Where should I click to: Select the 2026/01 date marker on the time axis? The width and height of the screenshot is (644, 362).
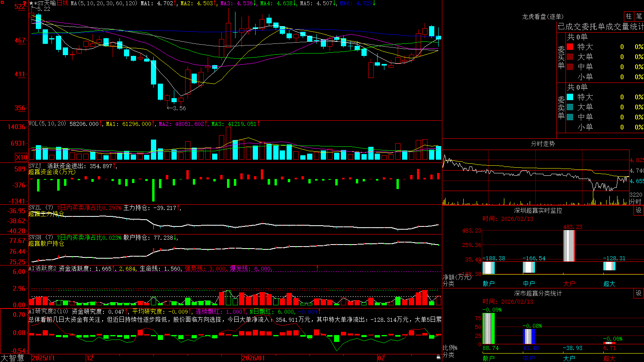[253, 358]
